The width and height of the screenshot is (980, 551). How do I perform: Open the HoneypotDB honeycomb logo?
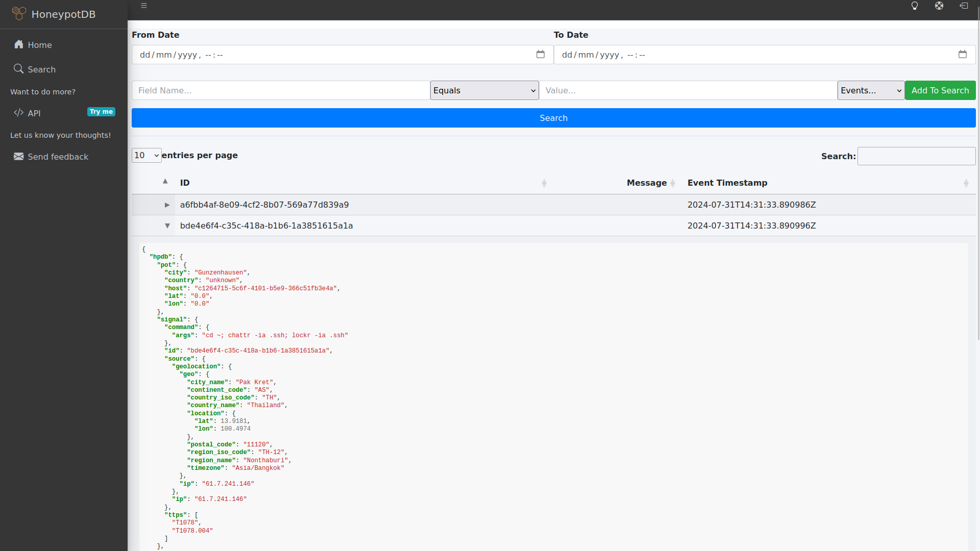coord(19,13)
